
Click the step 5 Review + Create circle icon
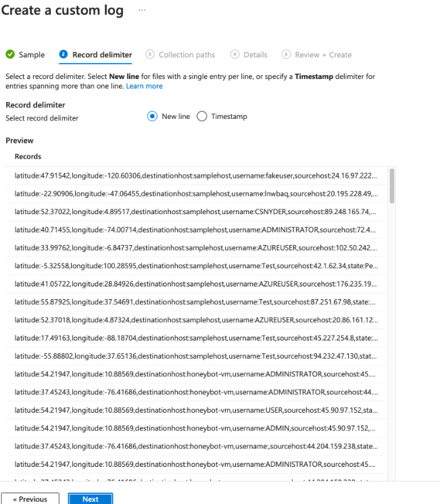click(x=286, y=55)
